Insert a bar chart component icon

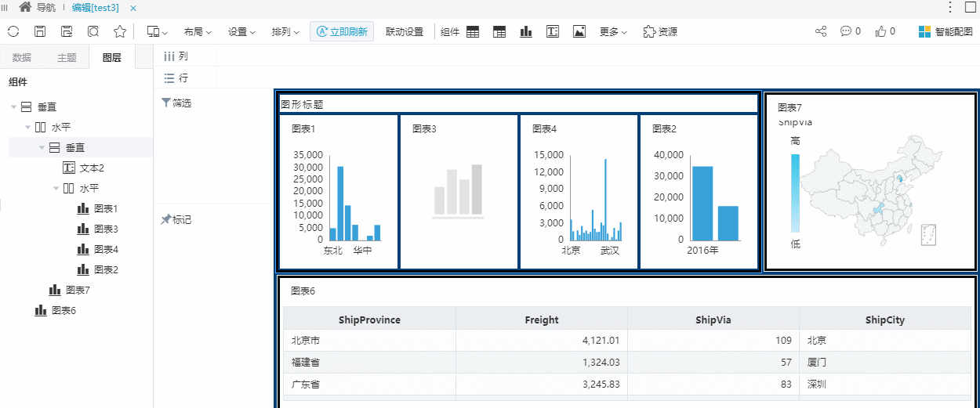526,32
